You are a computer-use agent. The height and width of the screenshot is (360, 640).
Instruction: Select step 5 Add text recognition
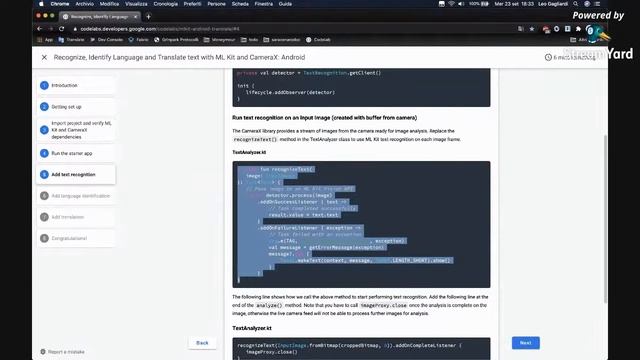(76, 174)
